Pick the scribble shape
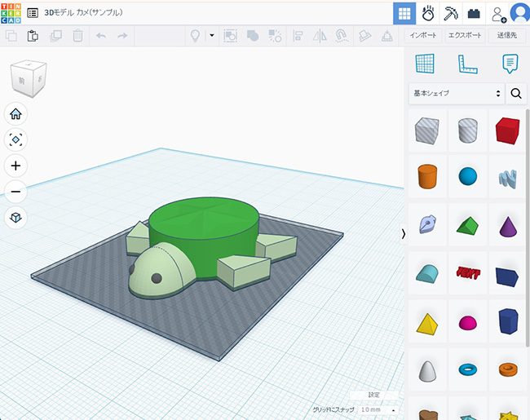530x420 pixels. click(508, 179)
